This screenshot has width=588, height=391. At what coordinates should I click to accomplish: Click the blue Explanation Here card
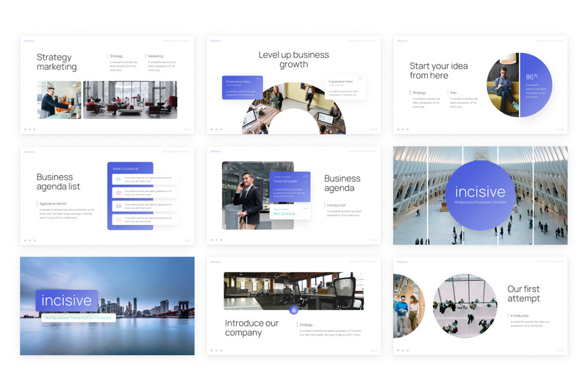pos(243,87)
